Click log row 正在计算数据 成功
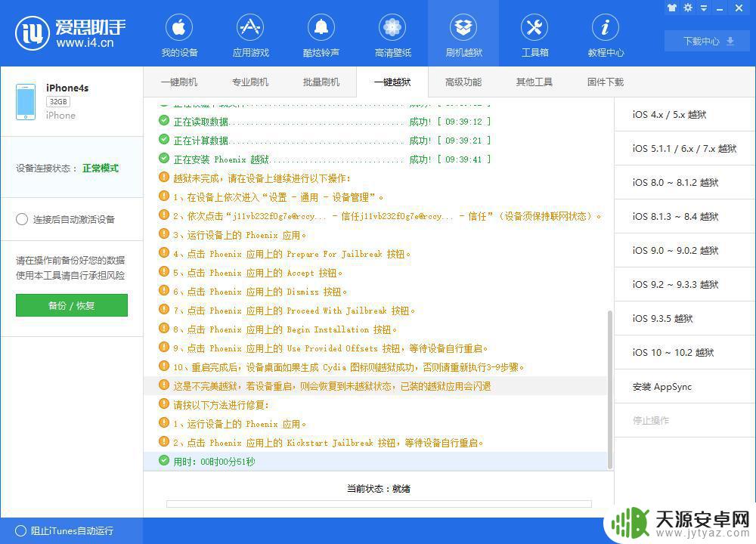Image resolution: width=756 pixels, height=544 pixels. [x=375, y=141]
